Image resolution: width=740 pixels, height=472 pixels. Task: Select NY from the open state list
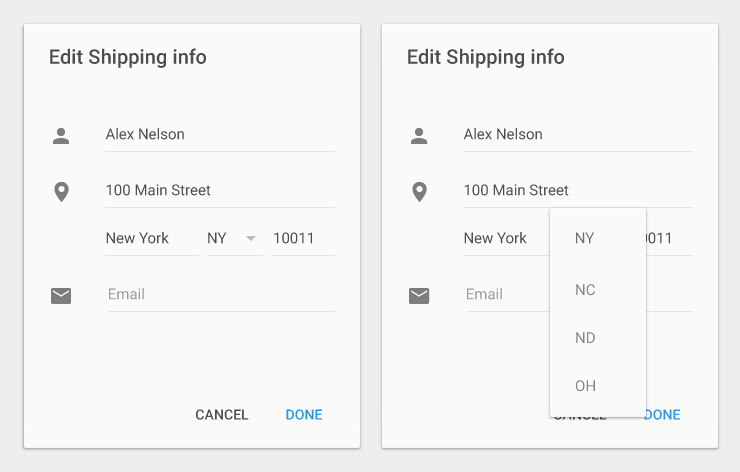pyautogui.click(x=585, y=238)
